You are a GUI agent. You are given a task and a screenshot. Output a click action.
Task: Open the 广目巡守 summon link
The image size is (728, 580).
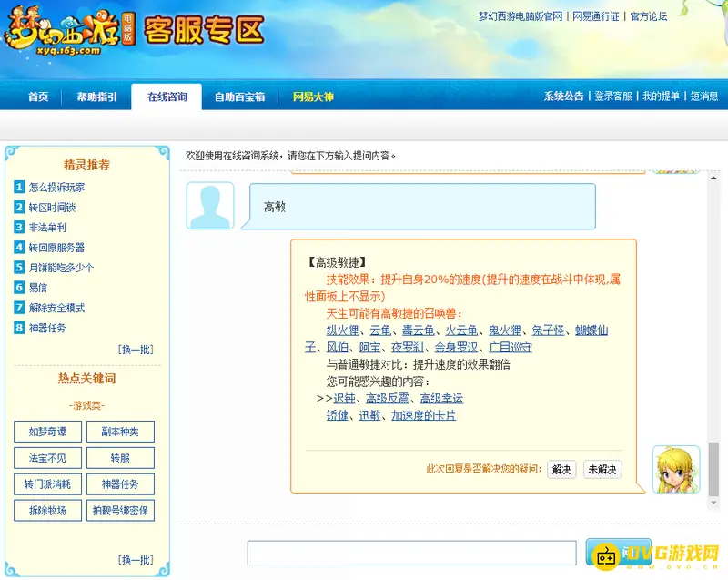pyautogui.click(x=511, y=347)
